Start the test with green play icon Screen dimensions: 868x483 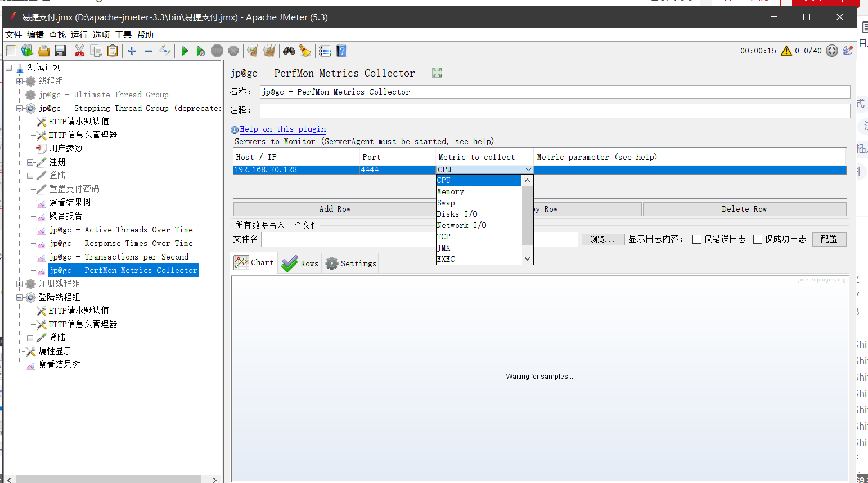pos(185,51)
